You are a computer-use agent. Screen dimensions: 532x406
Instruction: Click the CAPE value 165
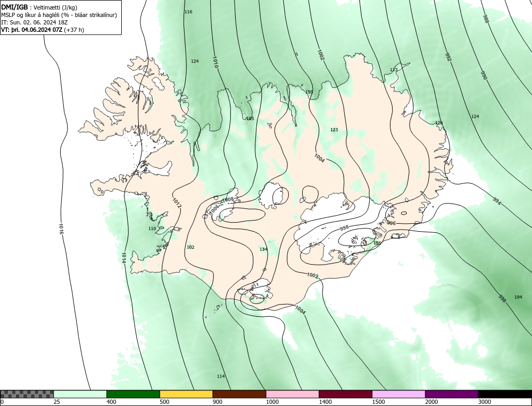point(250,119)
